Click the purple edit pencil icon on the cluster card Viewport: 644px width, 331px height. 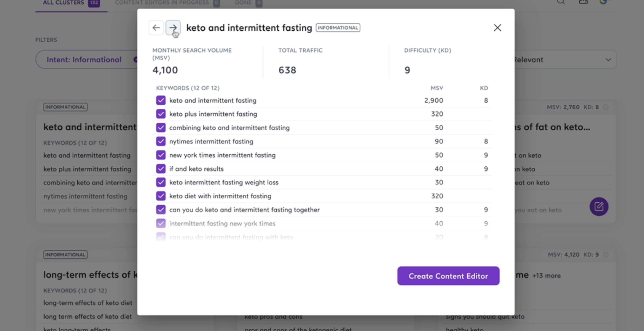tap(599, 207)
